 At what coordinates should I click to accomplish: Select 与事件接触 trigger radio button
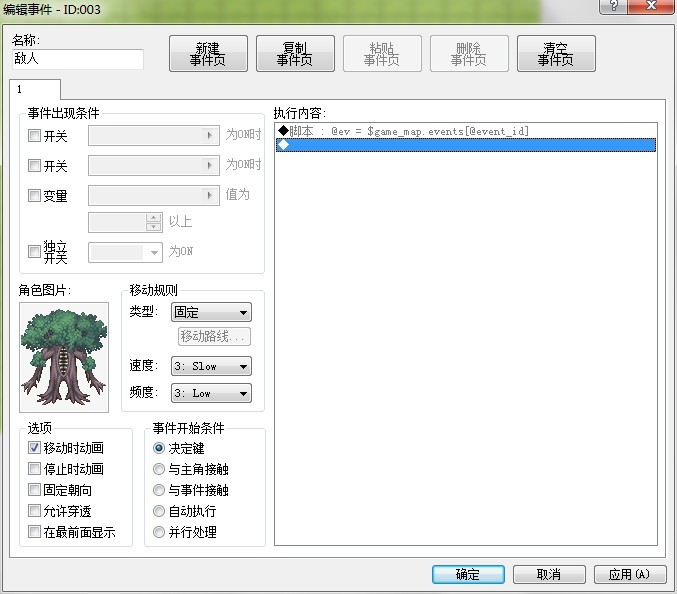pyautogui.click(x=159, y=490)
